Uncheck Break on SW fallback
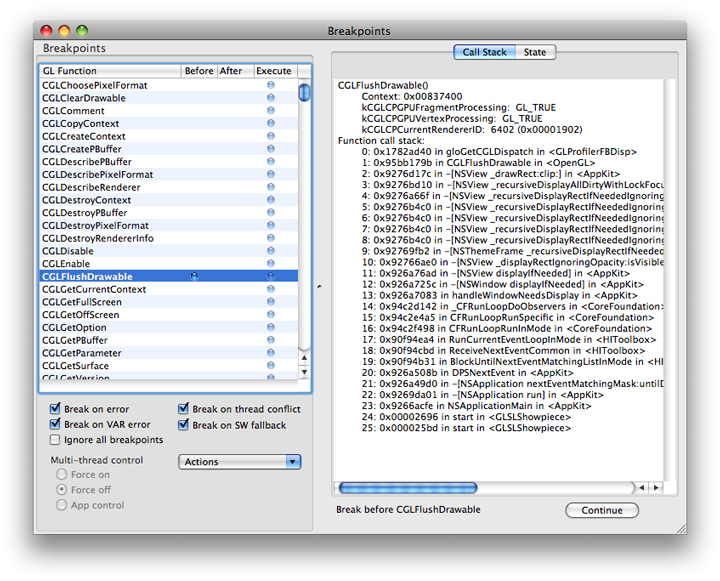Screen dimensions: 720x581 (x=185, y=425)
